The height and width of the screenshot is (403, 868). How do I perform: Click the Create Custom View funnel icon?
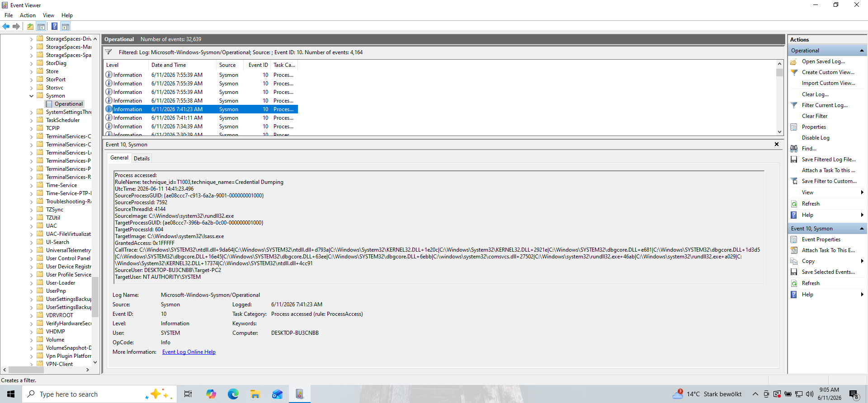coord(794,72)
